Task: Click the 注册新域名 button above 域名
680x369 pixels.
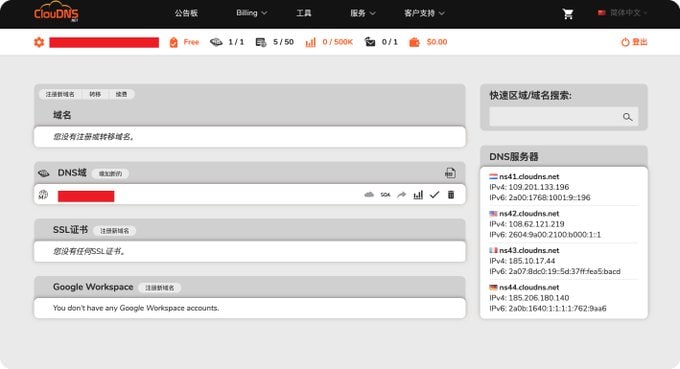Action: pyautogui.click(x=60, y=94)
